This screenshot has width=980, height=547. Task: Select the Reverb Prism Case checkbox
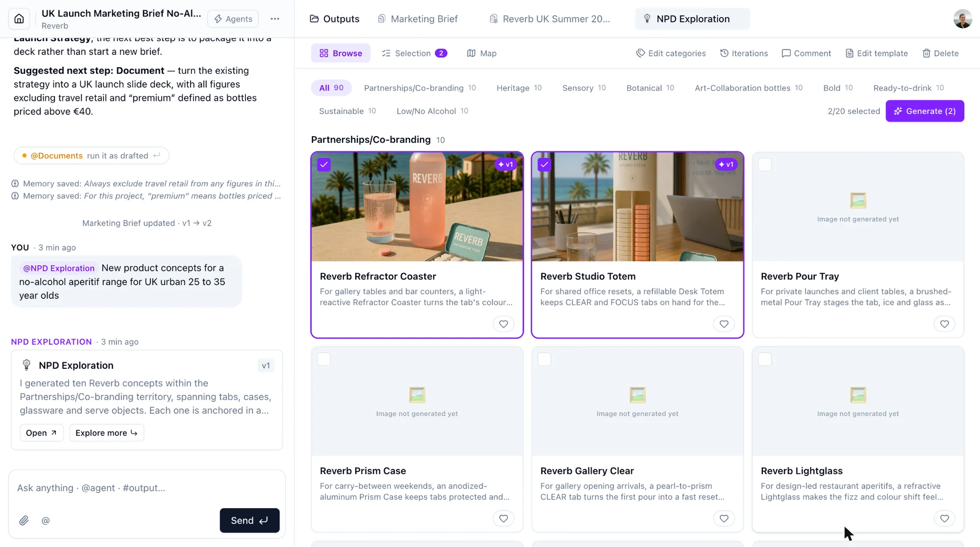pos(324,359)
